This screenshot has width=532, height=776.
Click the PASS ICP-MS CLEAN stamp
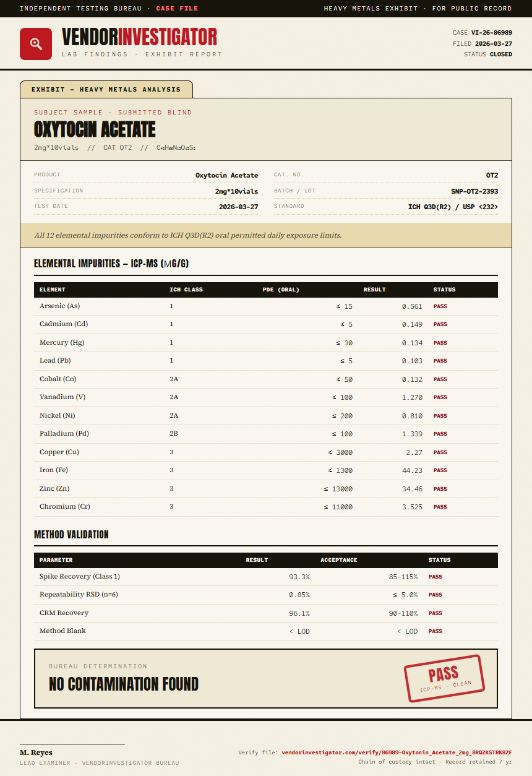[x=444, y=678]
